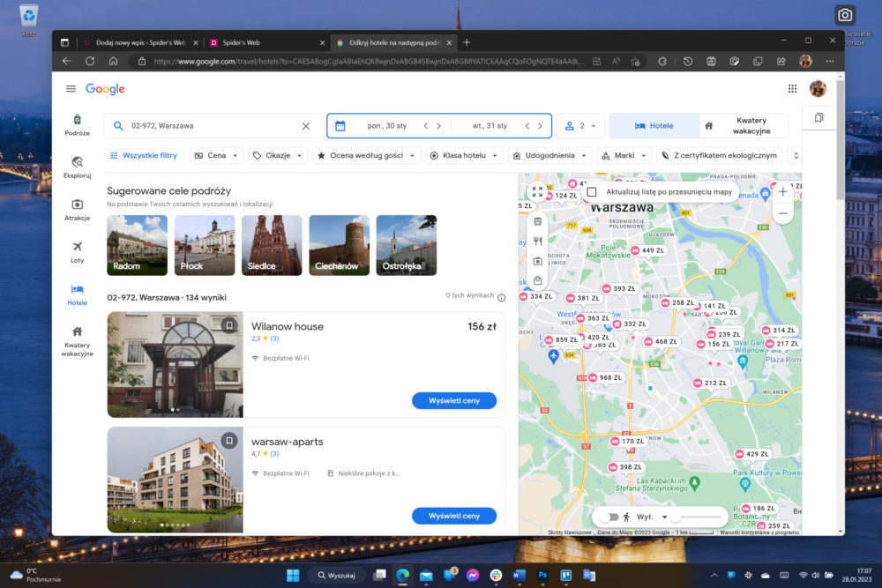This screenshot has height=588, width=882.
Task: Open the saved items bookmark panel icon
Action: [819, 117]
